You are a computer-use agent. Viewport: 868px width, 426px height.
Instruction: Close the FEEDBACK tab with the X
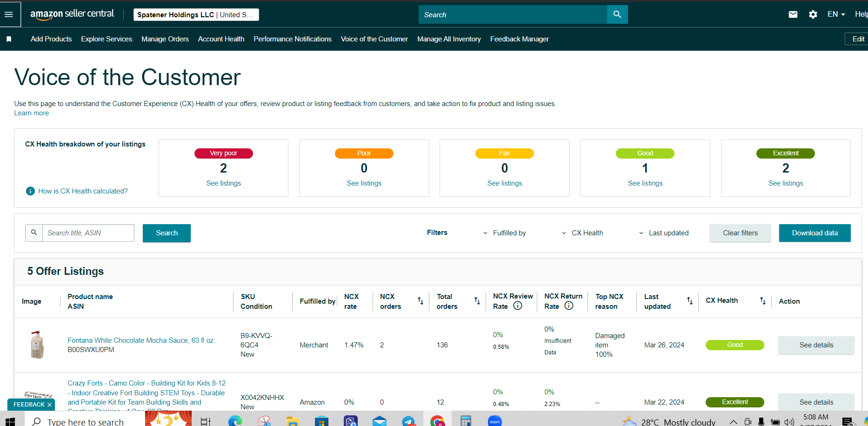pyautogui.click(x=49, y=405)
